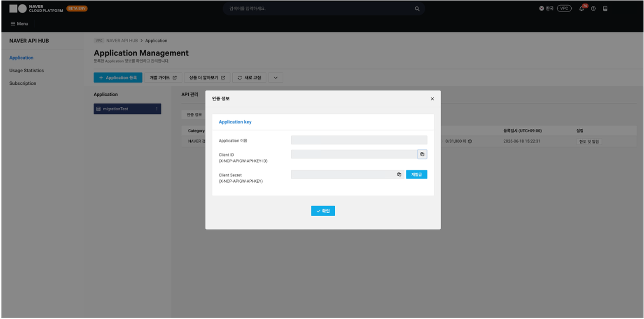Click the 한도 및 알림 settings button
644x319 pixels.
click(x=589, y=142)
